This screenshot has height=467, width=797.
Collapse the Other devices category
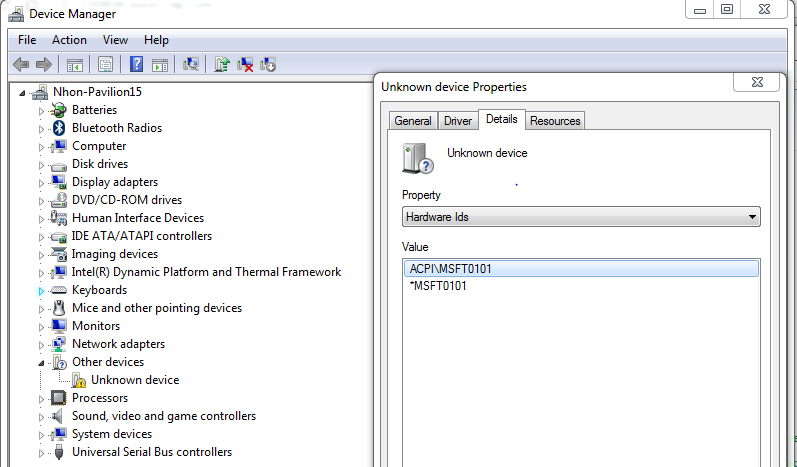click(42, 362)
